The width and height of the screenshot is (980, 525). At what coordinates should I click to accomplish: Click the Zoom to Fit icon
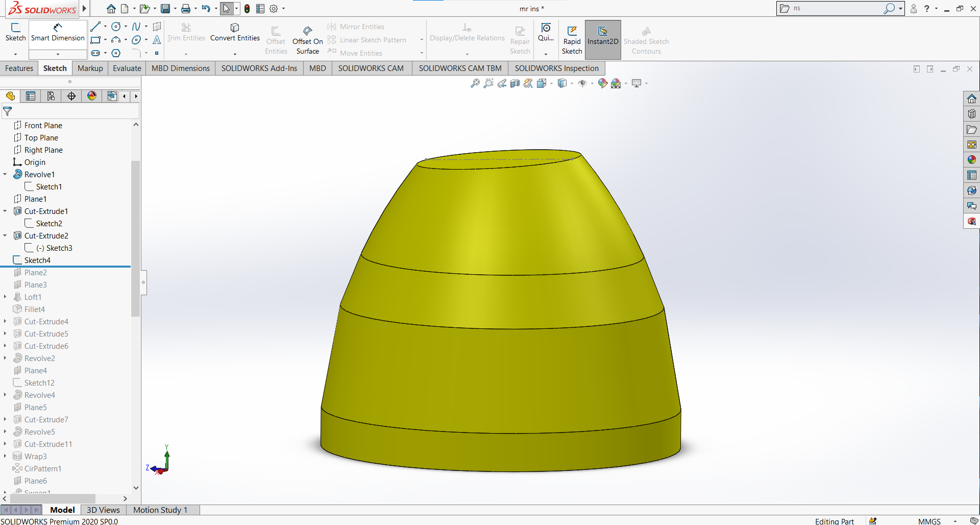pyautogui.click(x=475, y=83)
